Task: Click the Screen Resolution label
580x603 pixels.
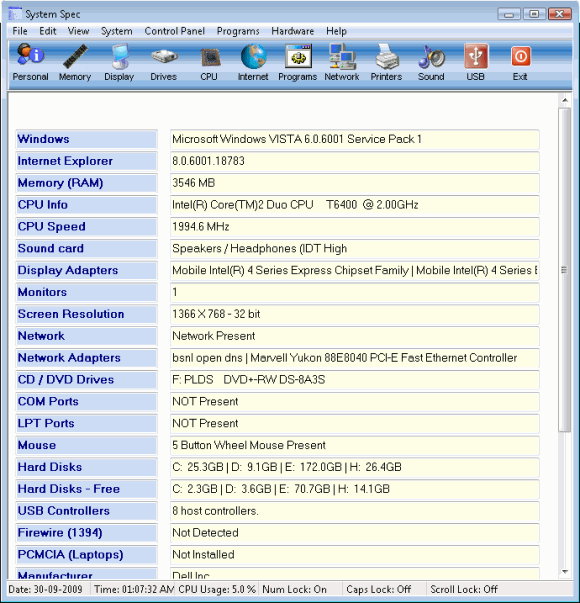Action: (87, 314)
